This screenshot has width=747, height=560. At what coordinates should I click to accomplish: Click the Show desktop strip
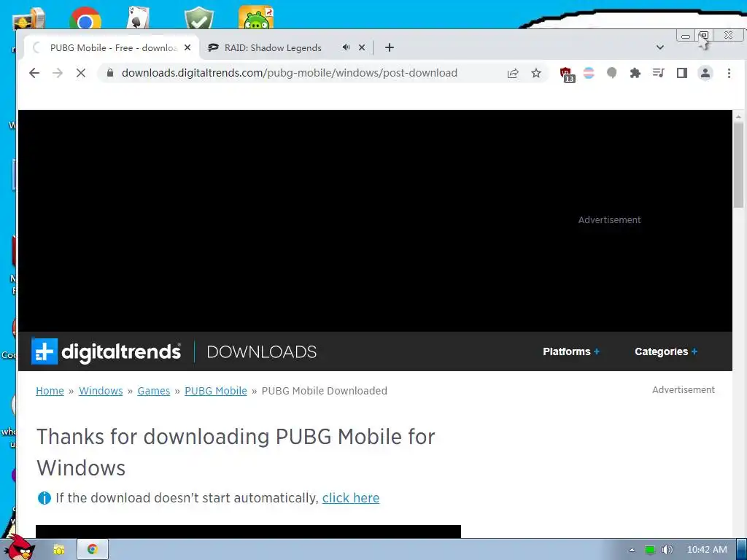click(741, 550)
